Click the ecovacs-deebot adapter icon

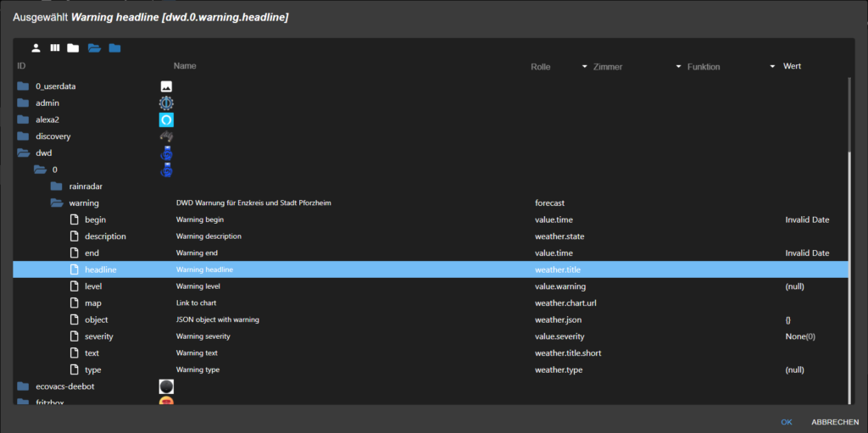click(x=166, y=386)
